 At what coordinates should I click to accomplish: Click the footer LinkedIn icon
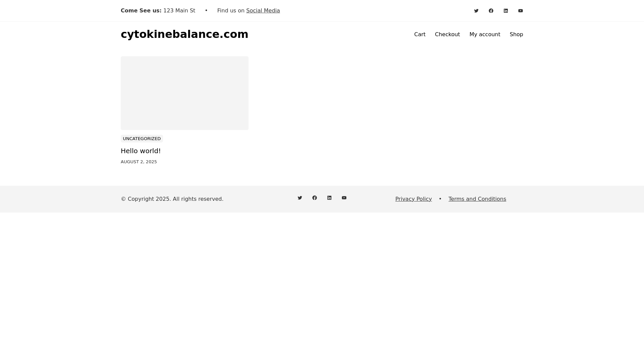tap(329, 198)
